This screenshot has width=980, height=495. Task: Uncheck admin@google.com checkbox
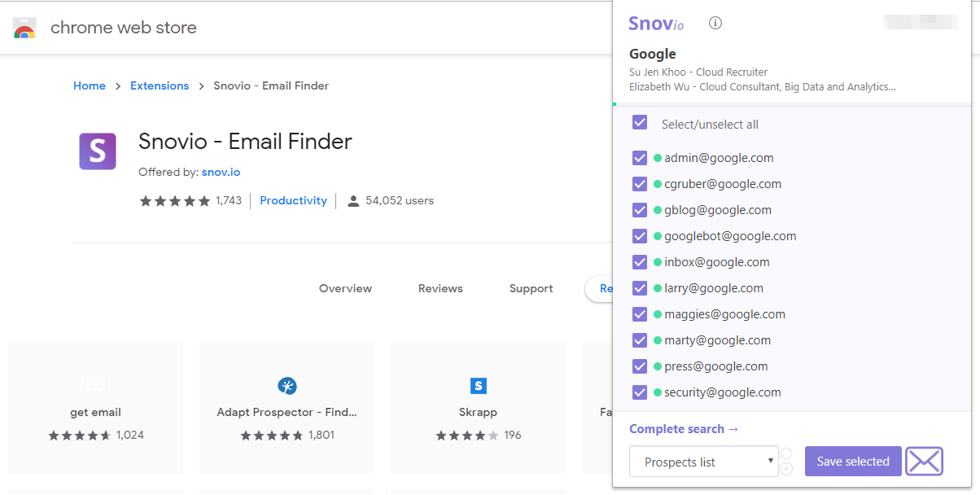(640, 158)
